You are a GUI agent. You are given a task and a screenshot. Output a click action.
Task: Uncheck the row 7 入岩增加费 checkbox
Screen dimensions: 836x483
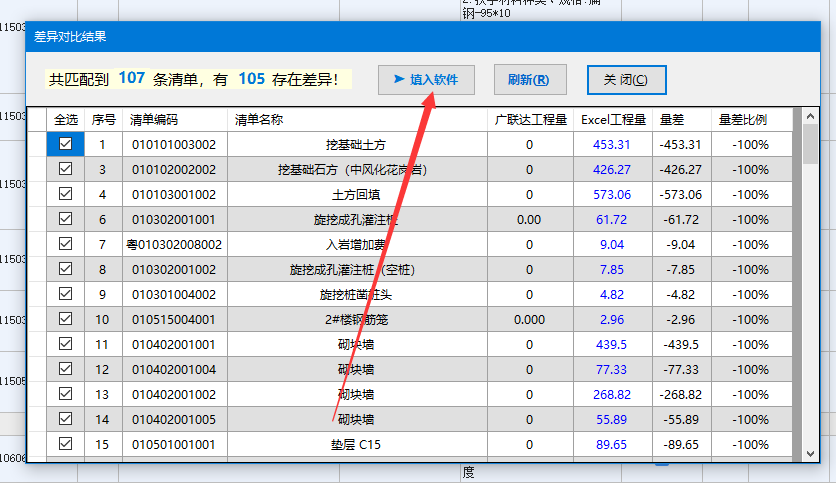click(66, 244)
